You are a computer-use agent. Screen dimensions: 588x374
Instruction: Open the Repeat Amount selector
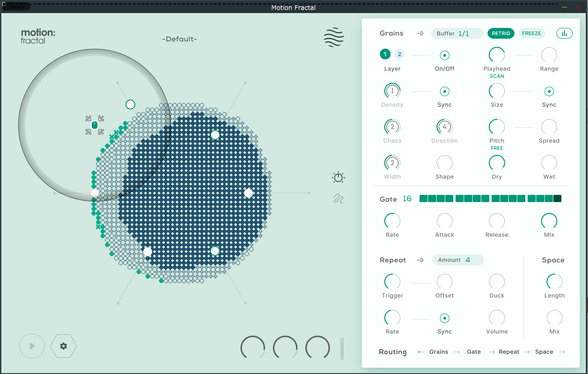(458, 260)
